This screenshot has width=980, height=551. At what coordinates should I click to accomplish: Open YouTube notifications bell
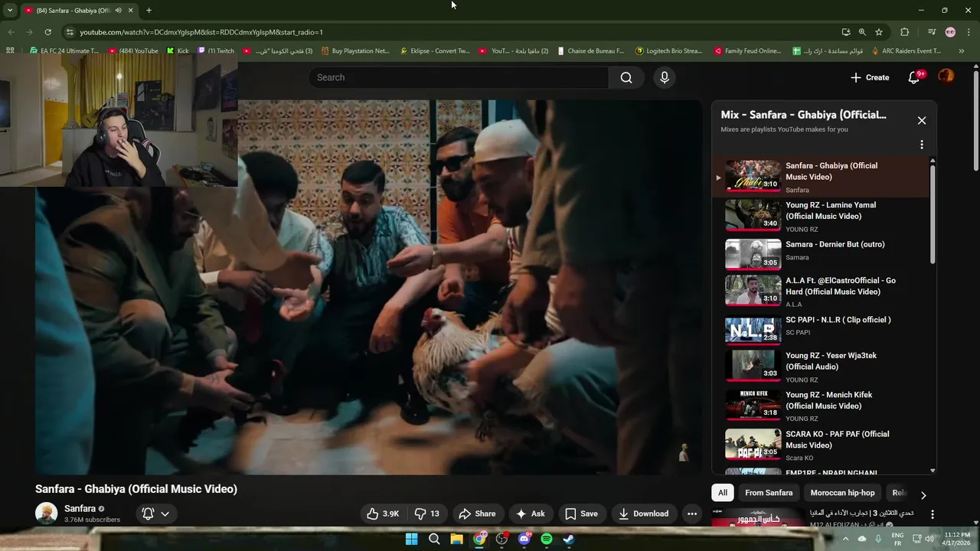pyautogui.click(x=914, y=77)
